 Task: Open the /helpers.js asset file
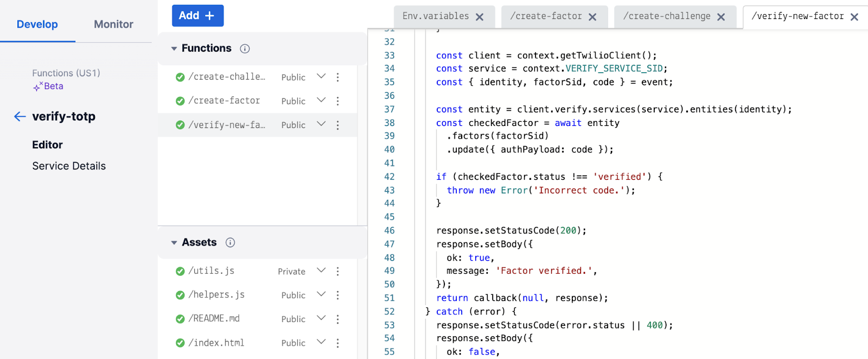point(216,295)
